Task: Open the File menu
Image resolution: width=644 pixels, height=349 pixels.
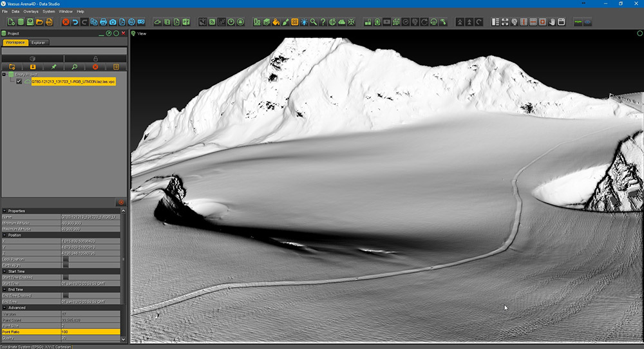Action: tap(5, 12)
